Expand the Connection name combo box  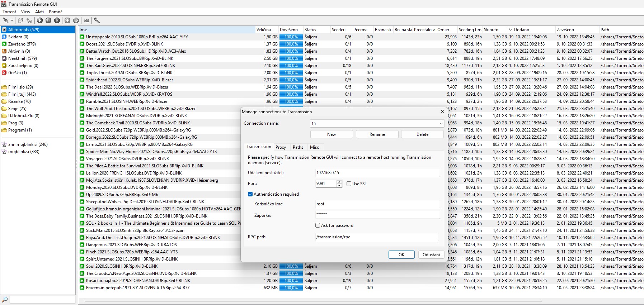(441, 124)
